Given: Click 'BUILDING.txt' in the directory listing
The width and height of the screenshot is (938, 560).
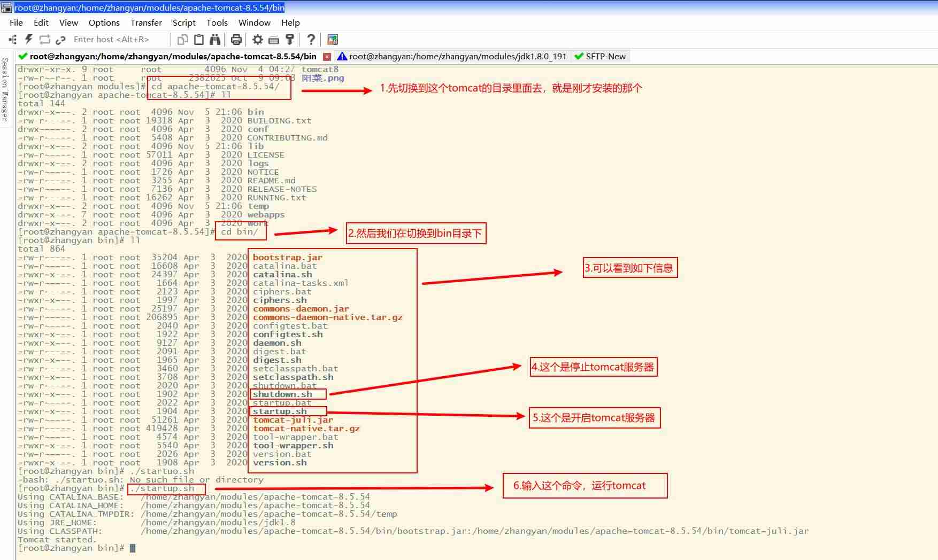Looking at the screenshot, I should (279, 121).
